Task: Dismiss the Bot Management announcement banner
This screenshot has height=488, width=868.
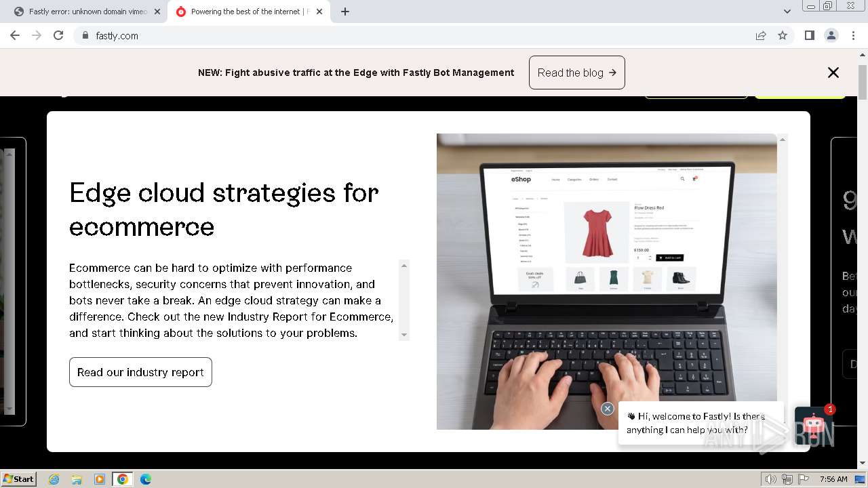Action: pyautogui.click(x=833, y=73)
